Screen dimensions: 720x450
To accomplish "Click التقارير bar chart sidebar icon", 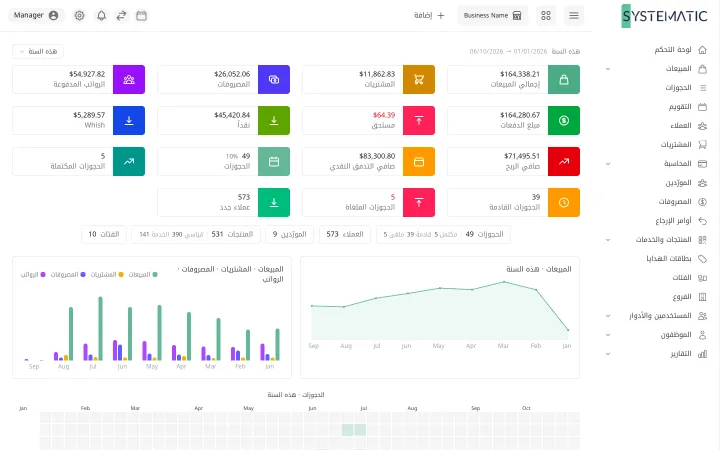I will coord(702,354).
